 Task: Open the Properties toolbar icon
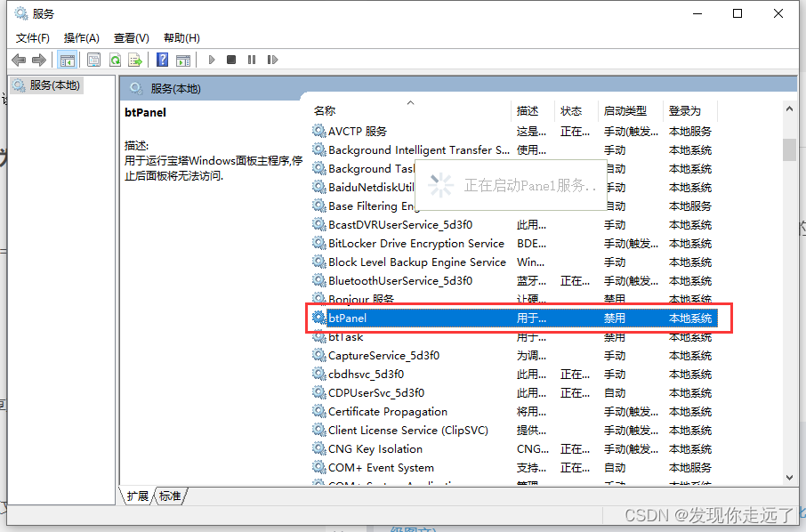click(93, 60)
